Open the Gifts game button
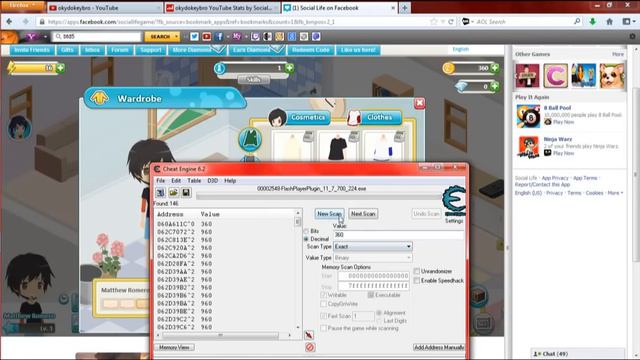The width and height of the screenshot is (640, 360). (x=67, y=50)
